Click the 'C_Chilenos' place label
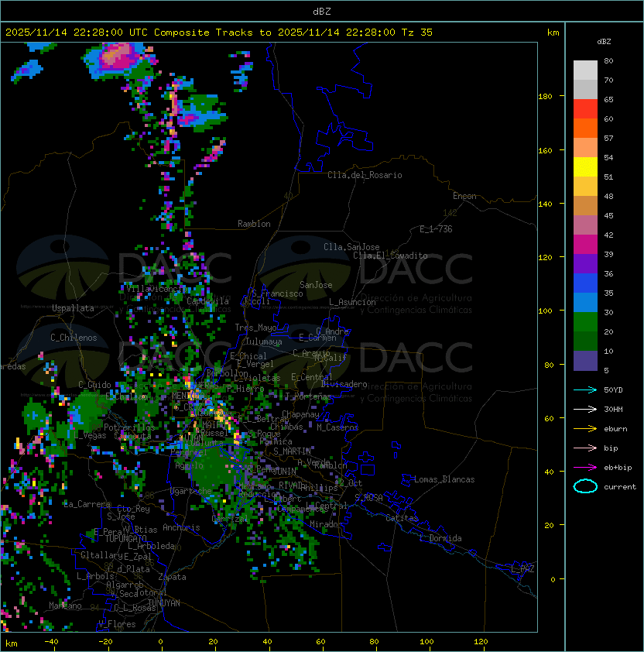Screen dimensions: 644x652 pos(74,338)
